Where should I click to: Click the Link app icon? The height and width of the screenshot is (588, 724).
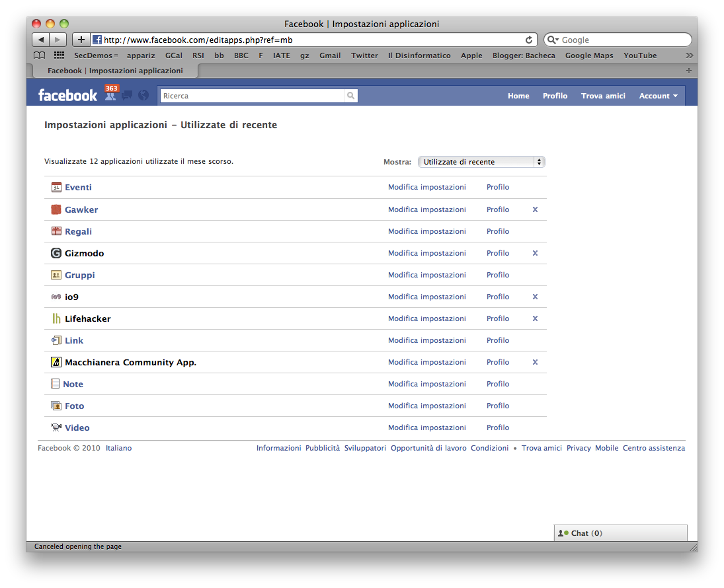point(56,341)
